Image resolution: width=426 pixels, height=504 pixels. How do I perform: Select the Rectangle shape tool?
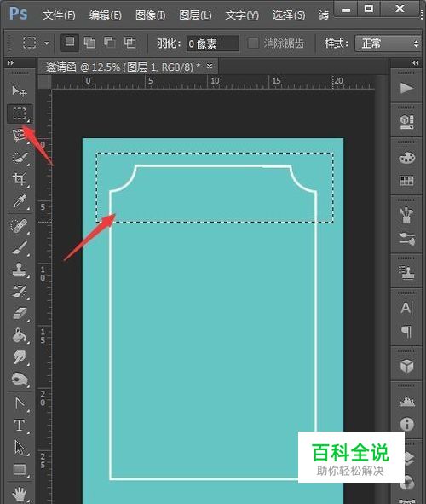tap(20, 469)
